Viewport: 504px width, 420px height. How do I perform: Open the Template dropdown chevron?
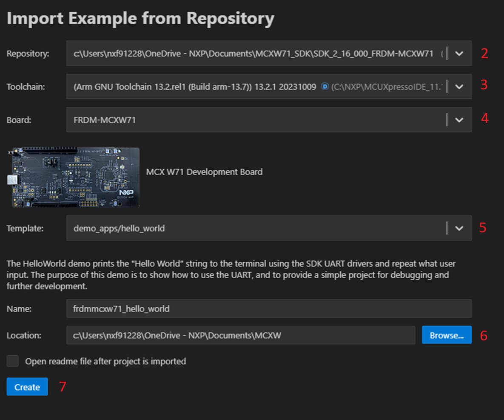pyautogui.click(x=459, y=228)
